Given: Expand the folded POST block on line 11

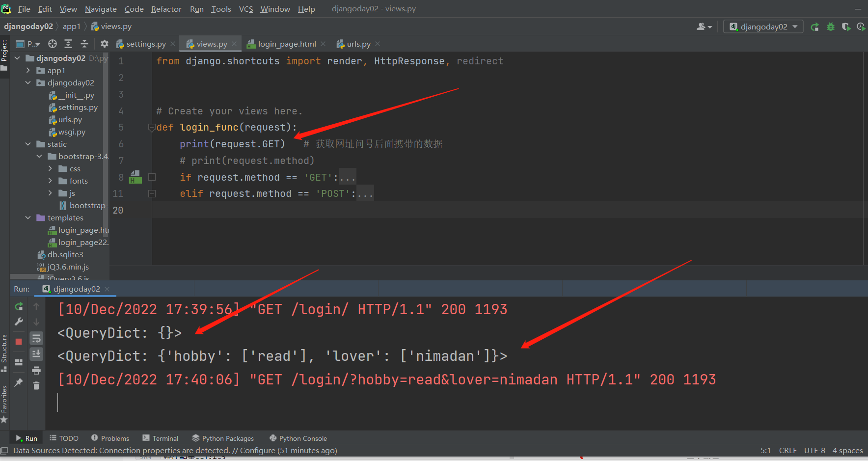Looking at the screenshot, I should click(x=152, y=194).
